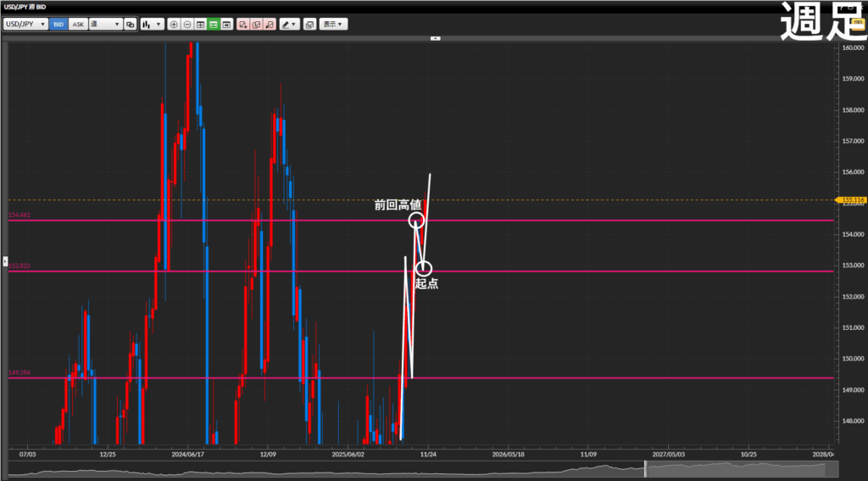The image size is (868, 481).
Task: Click the 154.441 horizontal line label
Action: [19, 215]
